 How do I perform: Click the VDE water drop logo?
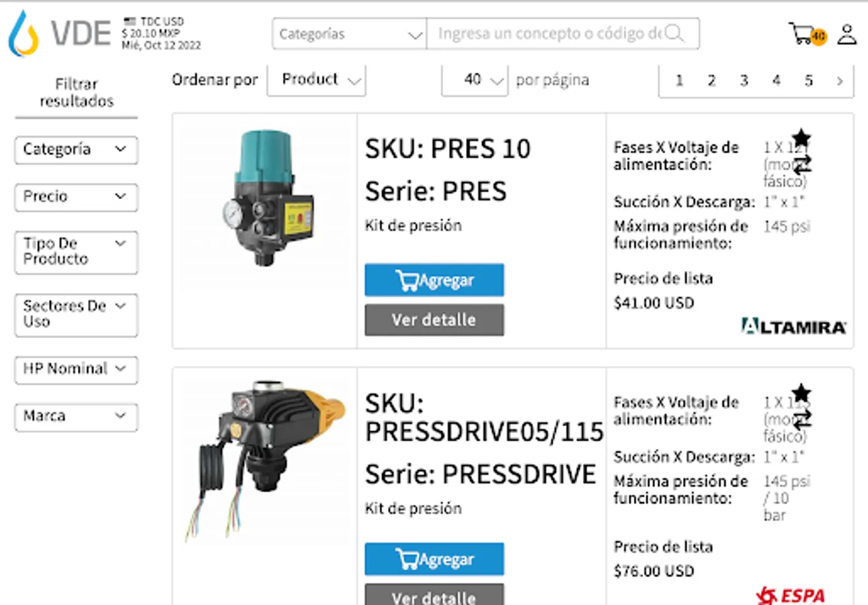pos(23,33)
